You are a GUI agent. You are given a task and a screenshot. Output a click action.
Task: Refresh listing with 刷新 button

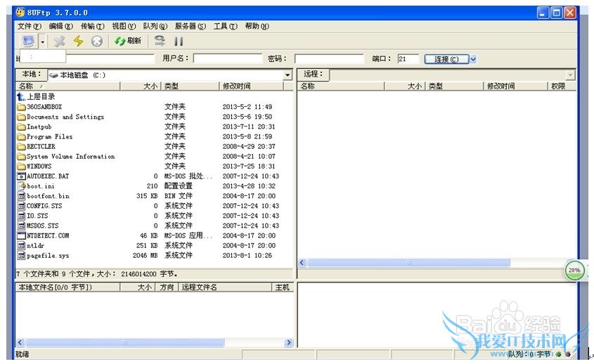(x=128, y=41)
